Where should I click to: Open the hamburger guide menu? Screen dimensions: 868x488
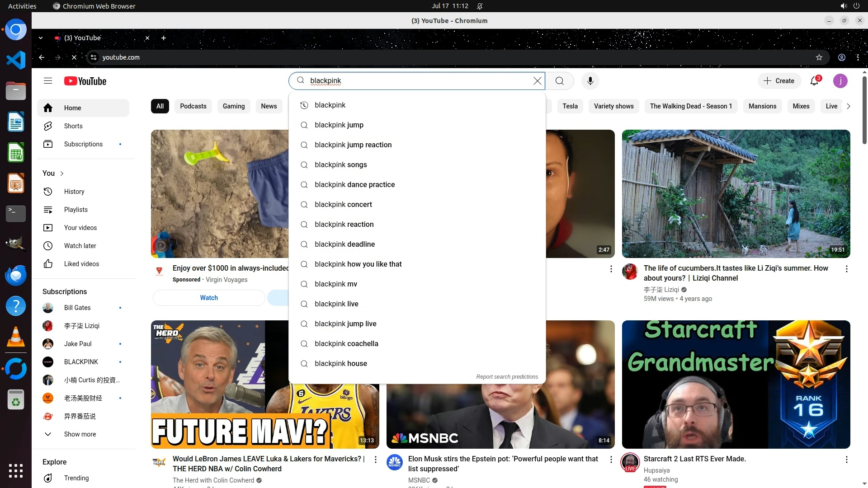pyautogui.click(x=48, y=81)
